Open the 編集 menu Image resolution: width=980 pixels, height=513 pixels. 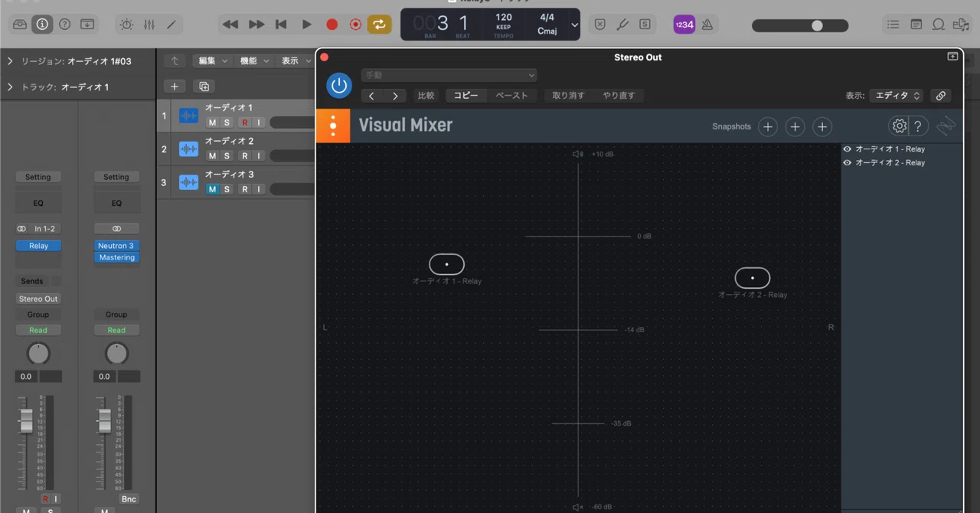(x=213, y=61)
